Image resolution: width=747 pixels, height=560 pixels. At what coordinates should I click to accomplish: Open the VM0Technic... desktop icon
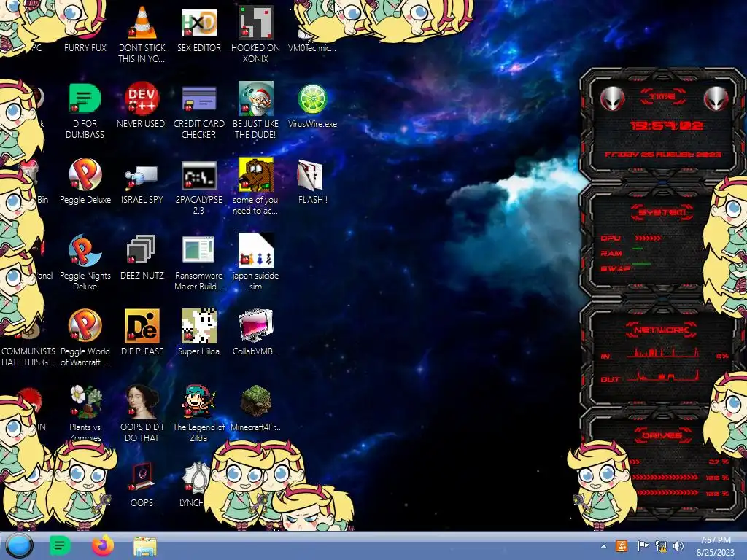pyautogui.click(x=312, y=47)
